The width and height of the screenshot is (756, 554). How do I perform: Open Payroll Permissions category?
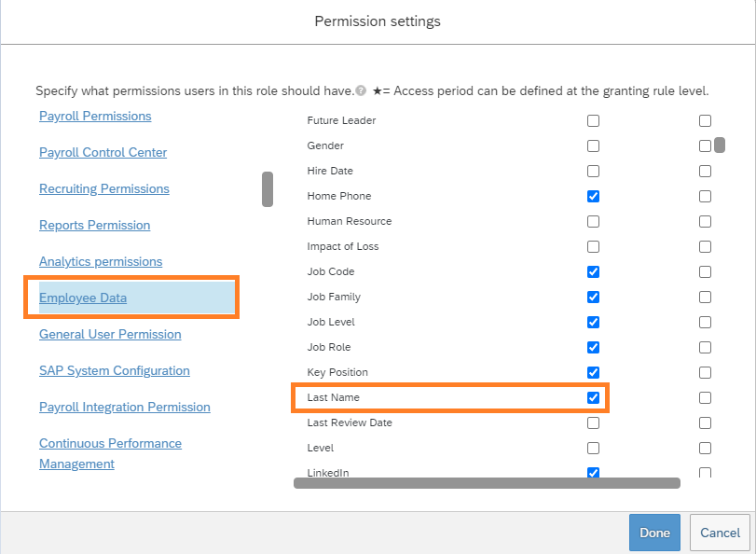pos(95,116)
